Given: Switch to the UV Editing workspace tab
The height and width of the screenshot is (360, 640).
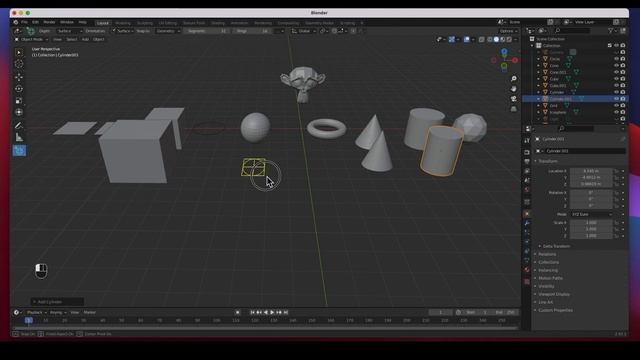Looking at the screenshot, I should pyautogui.click(x=168, y=23).
